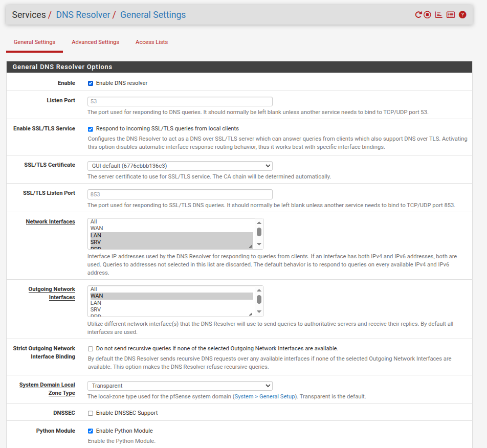This screenshot has width=487, height=448.
Task: Expand the System Domain Local Zone Type dropdown
Action: tap(180, 386)
